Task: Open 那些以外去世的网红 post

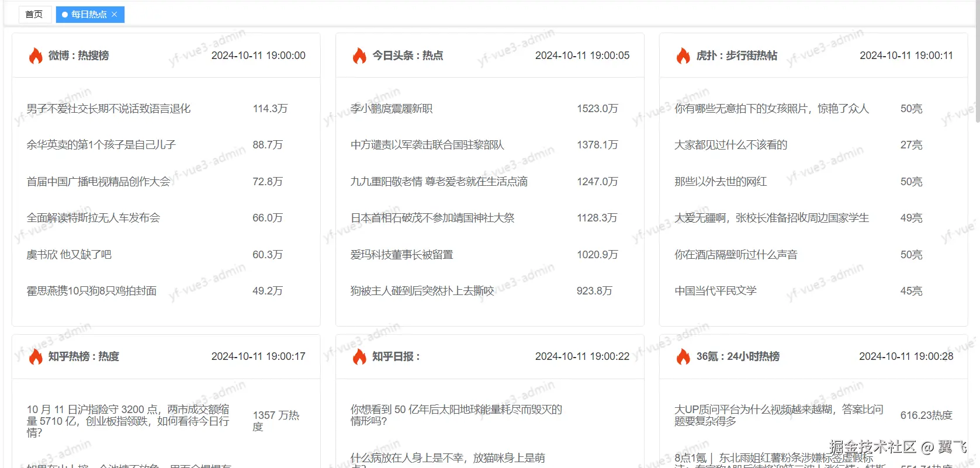Action: coord(721,182)
